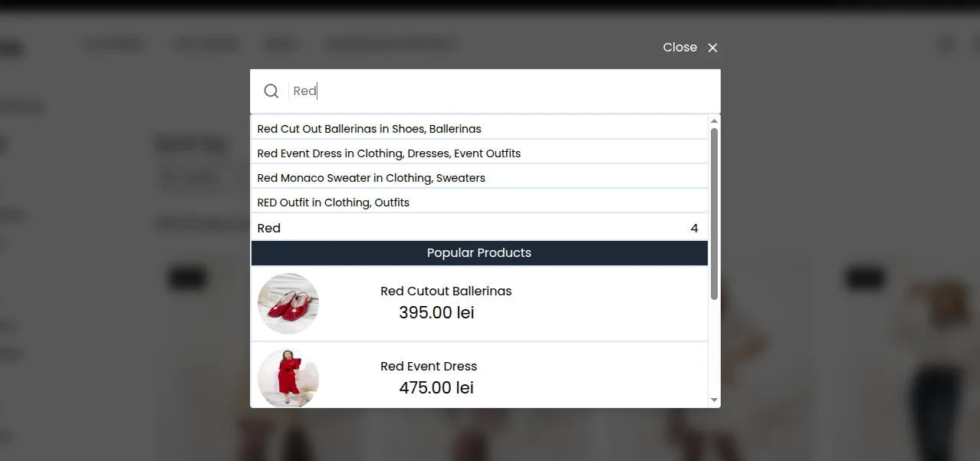Open Red Cutout Ballerinas product title
This screenshot has width=980, height=461.
[x=446, y=291]
